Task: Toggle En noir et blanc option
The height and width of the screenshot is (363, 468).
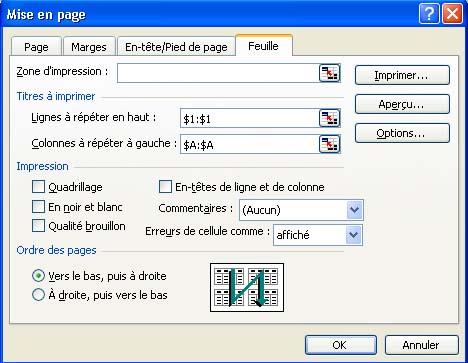Action: 38,207
